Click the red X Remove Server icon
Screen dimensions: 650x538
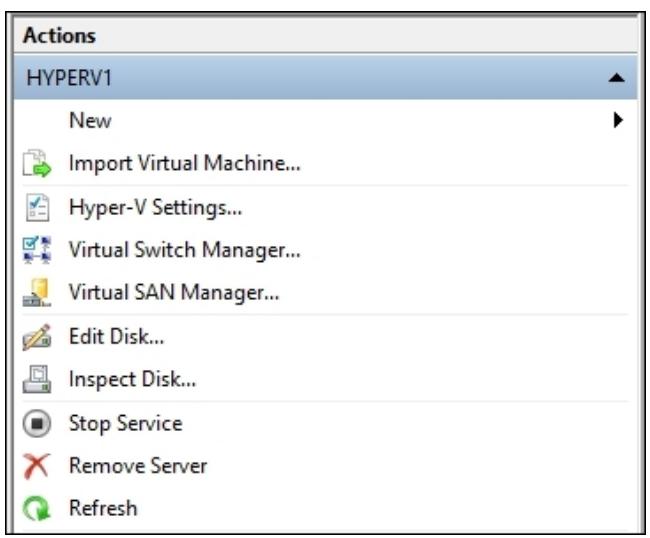tap(36, 466)
